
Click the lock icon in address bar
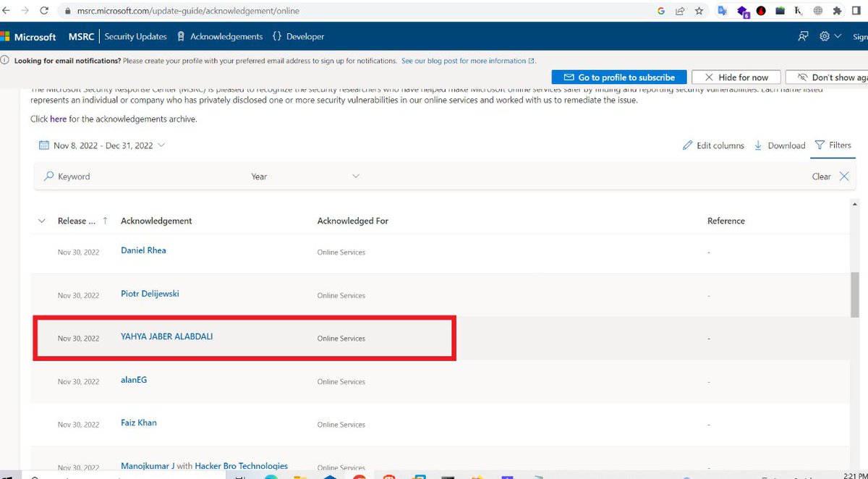click(x=68, y=12)
